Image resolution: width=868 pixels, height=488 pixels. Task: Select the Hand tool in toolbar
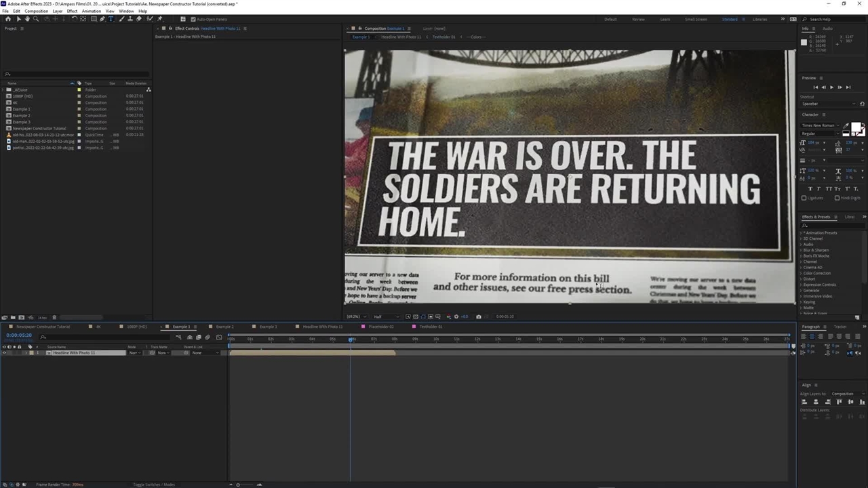pos(27,19)
